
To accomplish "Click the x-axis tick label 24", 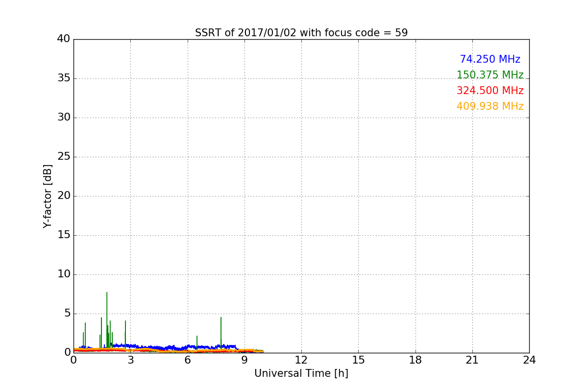I will point(529,360).
